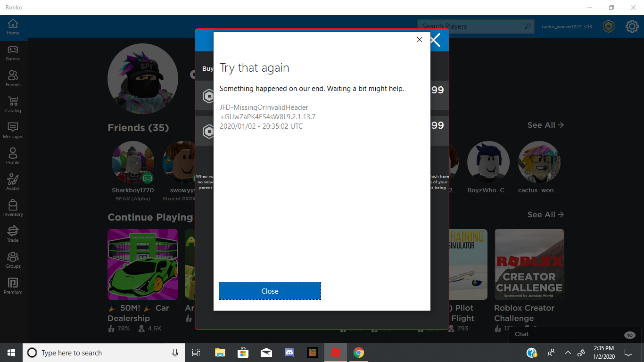Open File Explorer from taskbar
Screen dimensions: 644x362
pyautogui.click(x=220, y=353)
